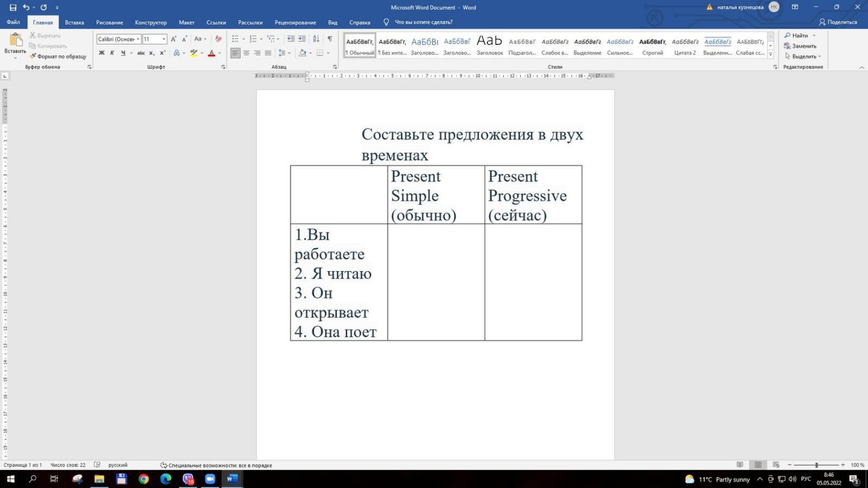Switch to Ссылки tab
The height and width of the screenshot is (488, 868).
tap(216, 22)
